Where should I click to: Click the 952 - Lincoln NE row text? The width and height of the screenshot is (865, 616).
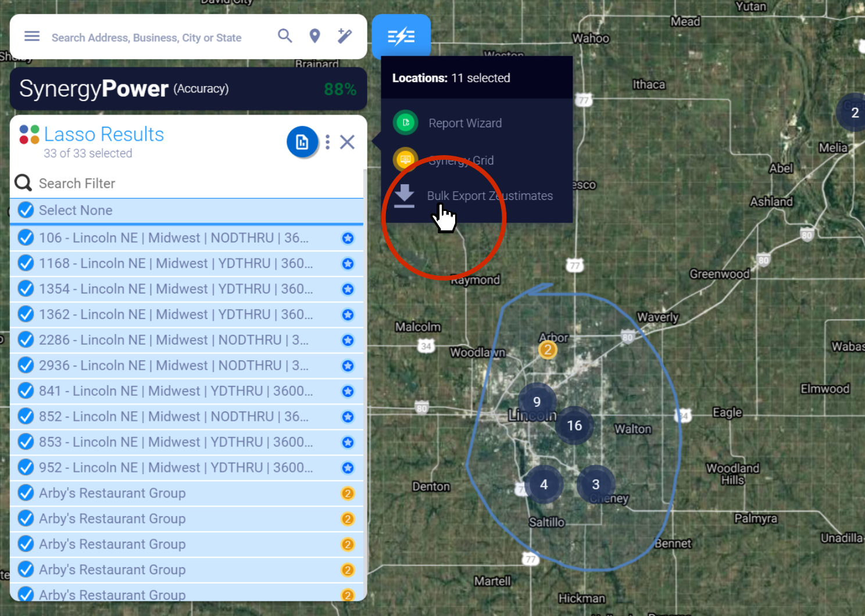(x=176, y=468)
